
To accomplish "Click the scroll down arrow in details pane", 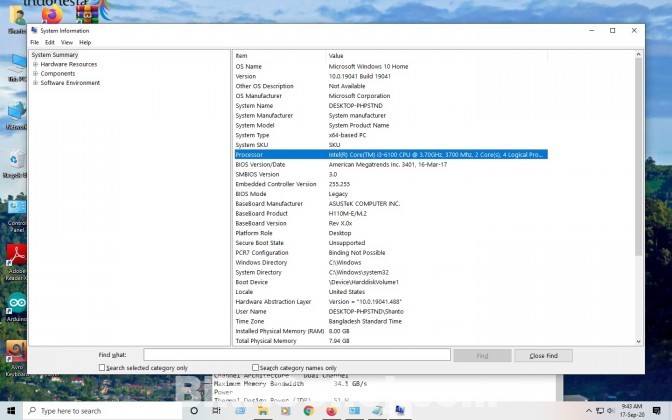I will [x=639, y=342].
